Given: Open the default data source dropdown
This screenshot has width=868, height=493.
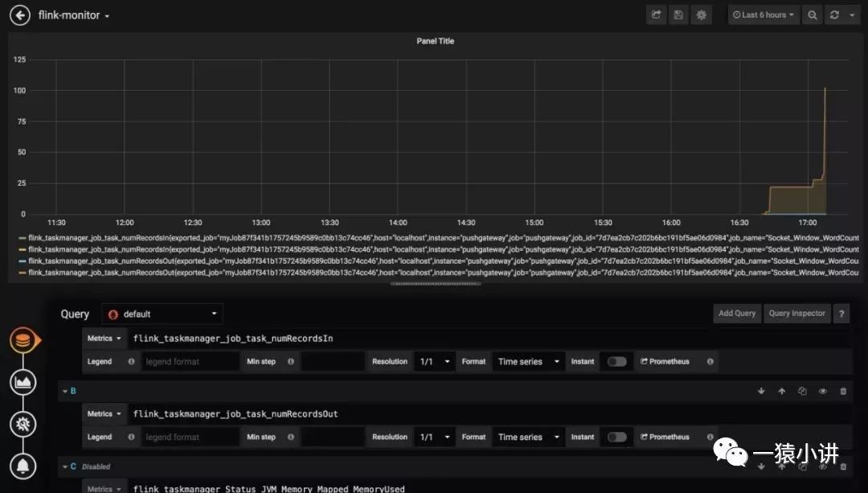Looking at the screenshot, I should tap(162, 314).
